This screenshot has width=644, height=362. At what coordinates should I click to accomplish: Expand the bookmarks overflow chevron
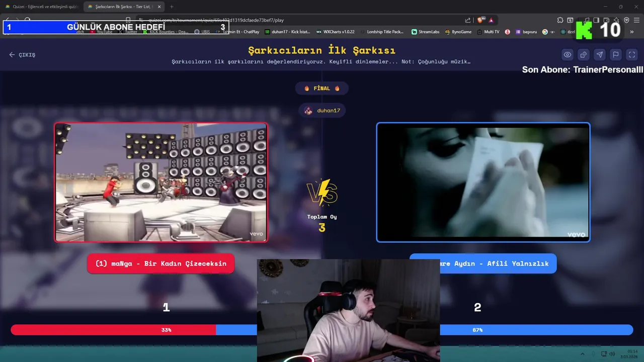632,32
